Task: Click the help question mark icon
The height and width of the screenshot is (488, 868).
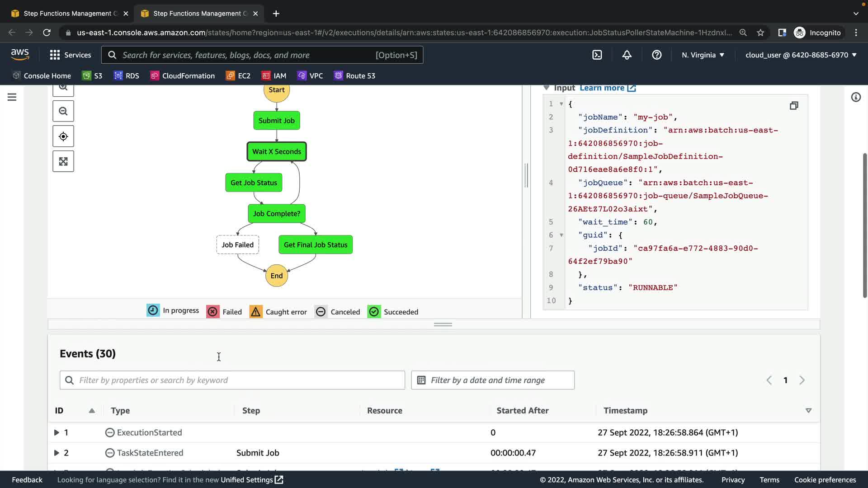Action: [657, 55]
